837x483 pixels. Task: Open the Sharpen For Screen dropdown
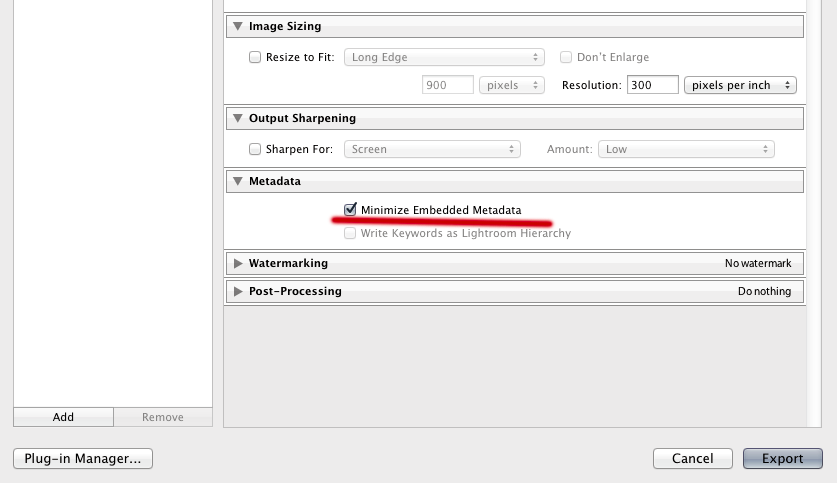point(432,150)
